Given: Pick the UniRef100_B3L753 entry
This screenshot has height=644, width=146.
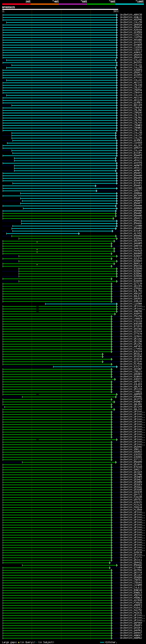Looking at the screenshot, I should [x=131, y=291].
